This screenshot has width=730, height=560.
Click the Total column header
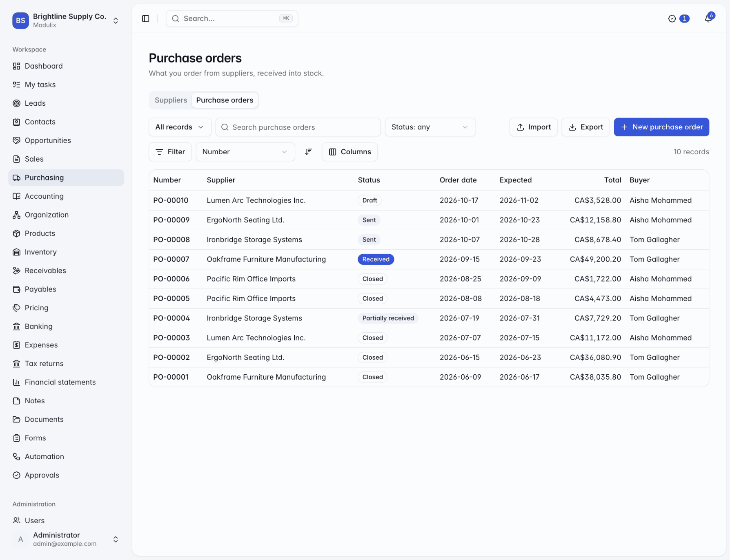click(612, 180)
